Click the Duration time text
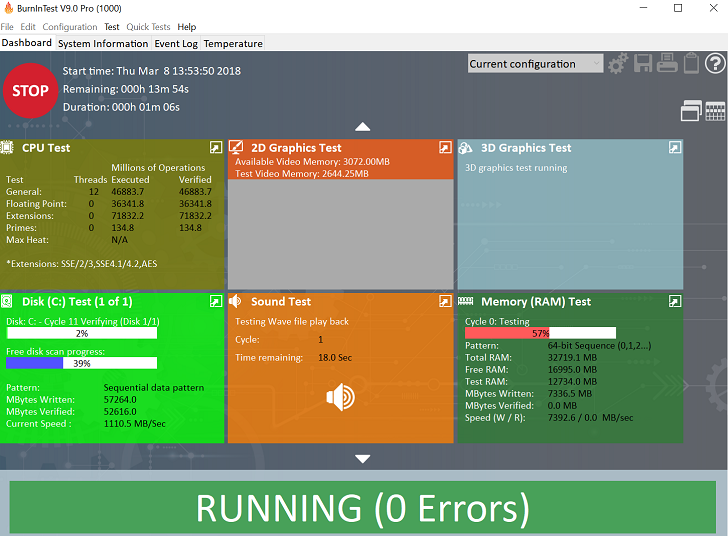Image resolution: width=728 pixels, height=536 pixels. (121, 107)
